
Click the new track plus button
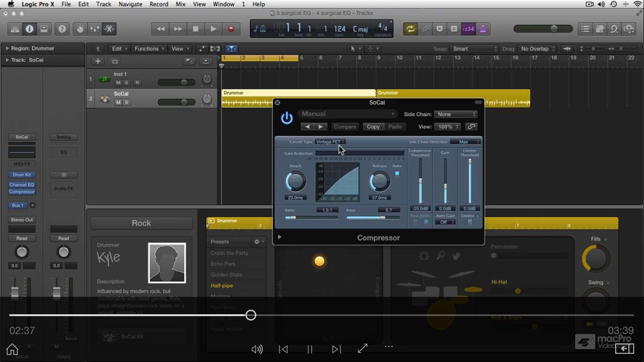(98, 61)
